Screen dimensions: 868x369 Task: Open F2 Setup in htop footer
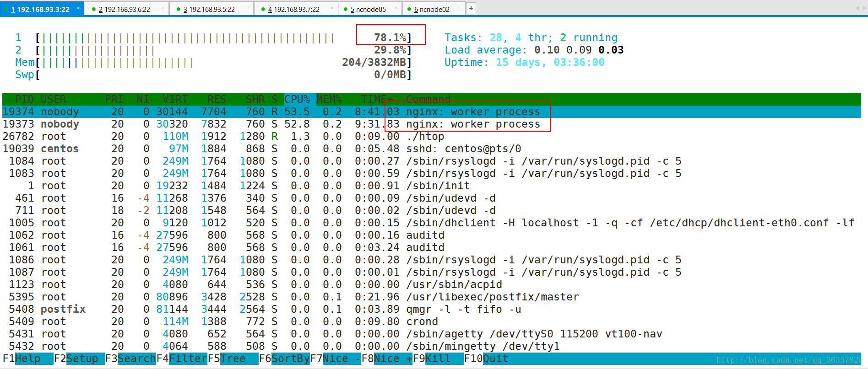pyautogui.click(x=79, y=358)
